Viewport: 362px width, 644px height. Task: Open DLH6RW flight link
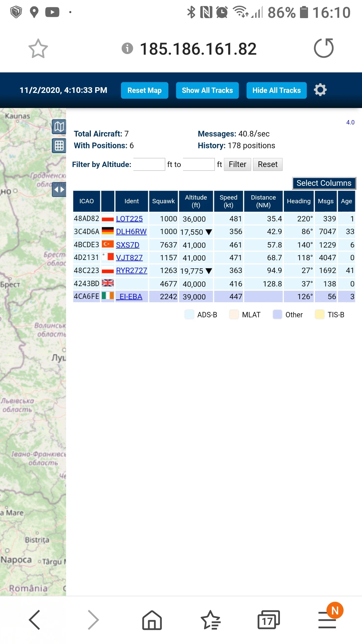click(131, 231)
